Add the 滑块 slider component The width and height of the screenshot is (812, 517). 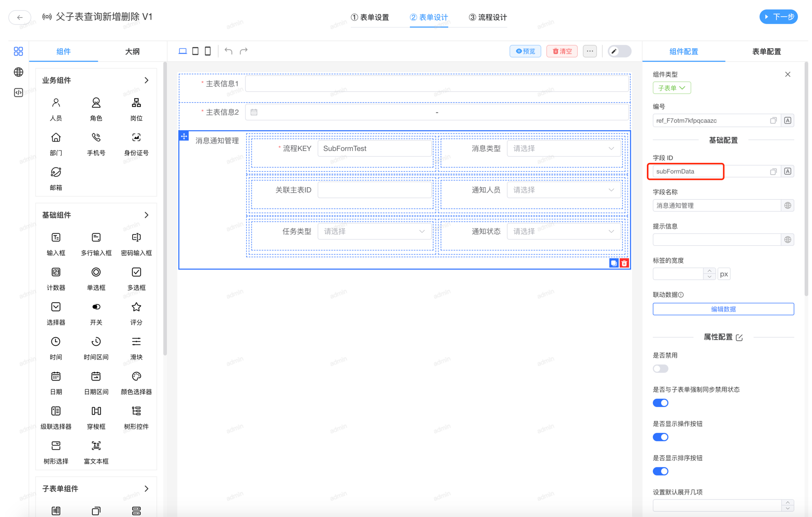tap(136, 347)
